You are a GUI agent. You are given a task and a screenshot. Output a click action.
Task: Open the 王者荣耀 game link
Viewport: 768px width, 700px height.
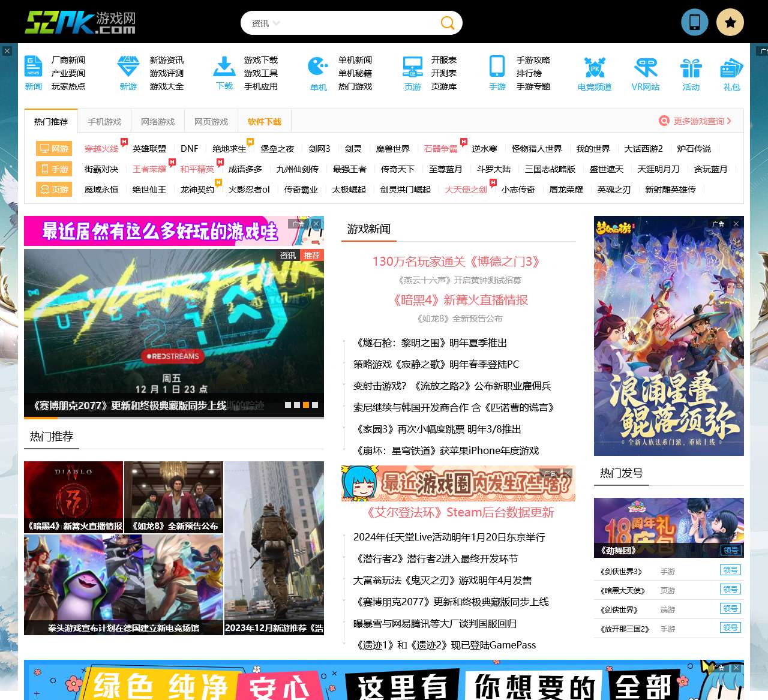point(149,169)
